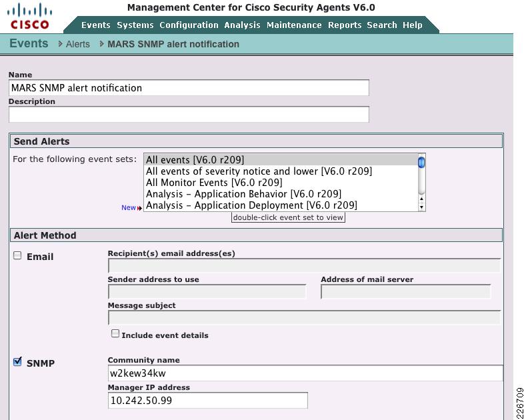This screenshot has width=524, height=420.
Task: Open the Search menu
Action: [382, 25]
